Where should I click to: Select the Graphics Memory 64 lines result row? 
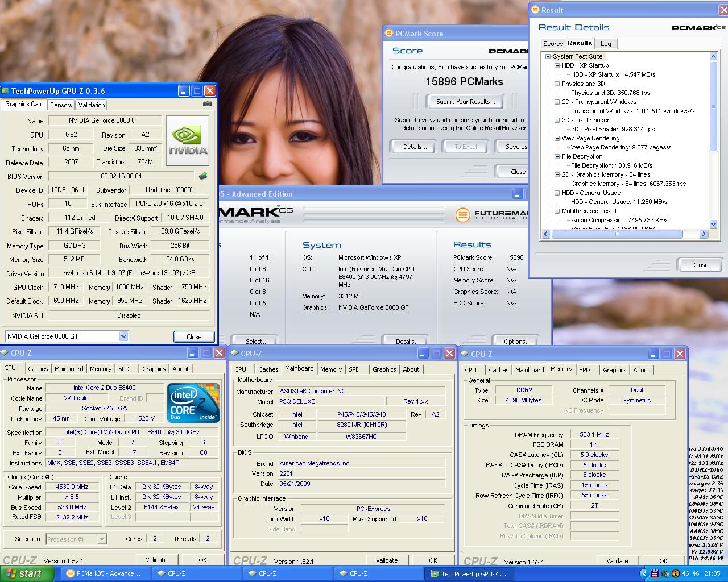click(x=628, y=184)
